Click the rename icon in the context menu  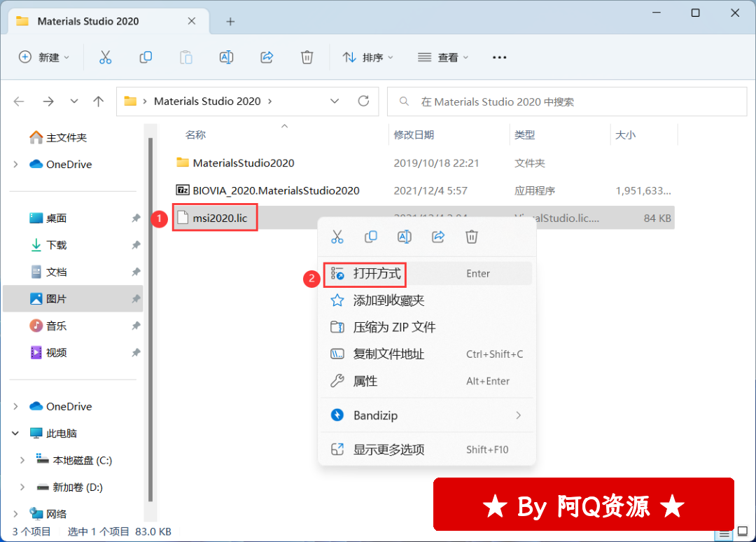[405, 237]
